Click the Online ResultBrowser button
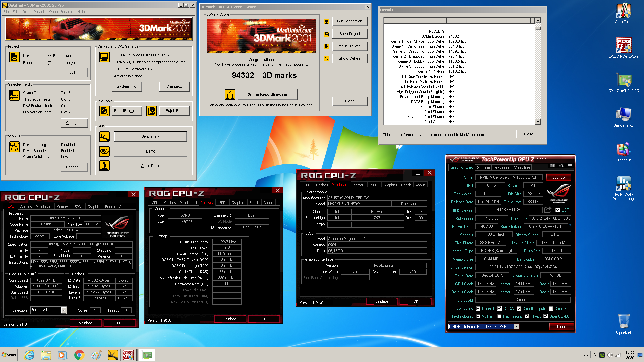644x362 pixels. tap(267, 94)
